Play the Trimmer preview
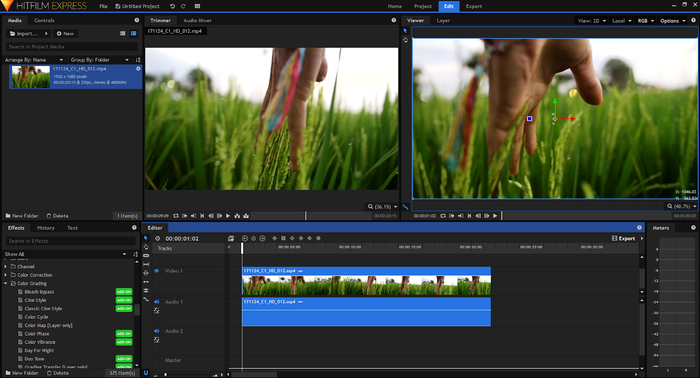 228,216
